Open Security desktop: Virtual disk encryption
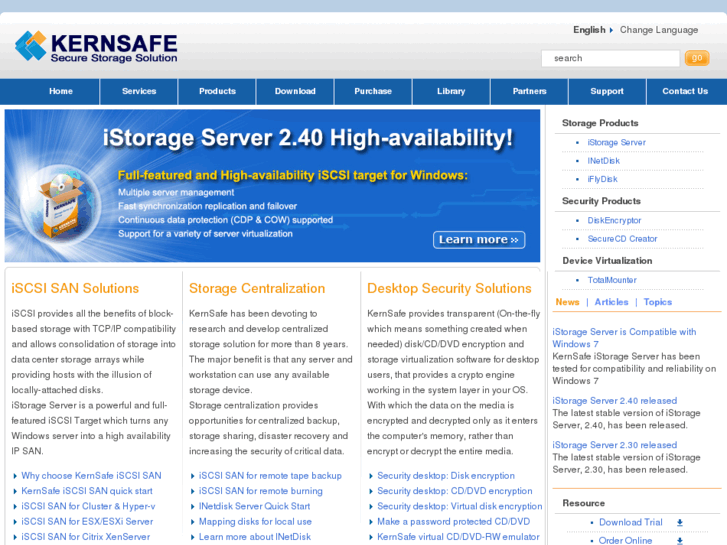 459,507
